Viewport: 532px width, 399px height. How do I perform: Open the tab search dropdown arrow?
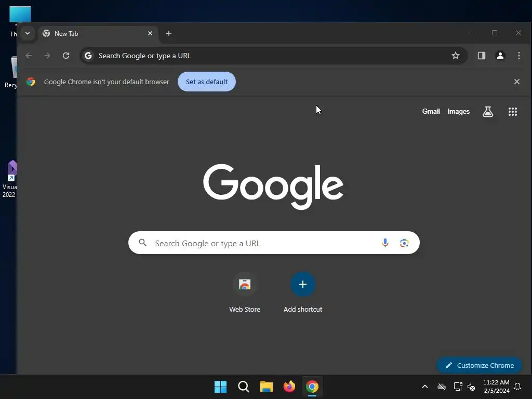[28, 33]
